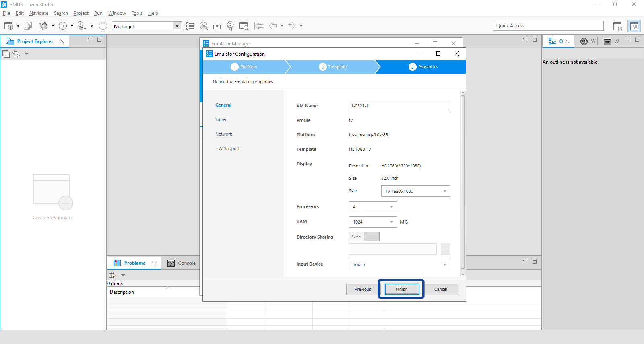Close the Problems tab
This screenshot has width=644, height=344.
tap(154, 263)
